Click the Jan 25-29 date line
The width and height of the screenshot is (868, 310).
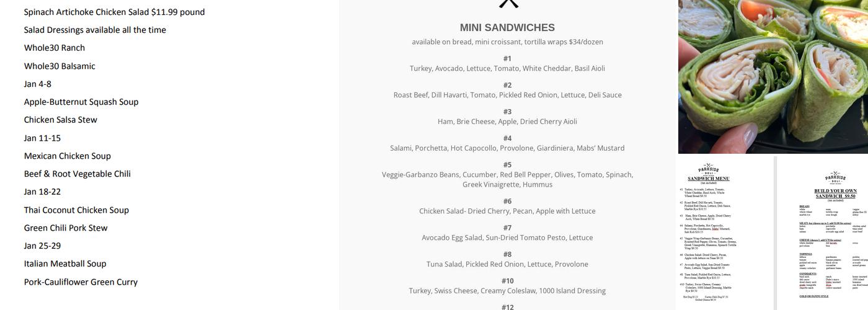point(42,246)
